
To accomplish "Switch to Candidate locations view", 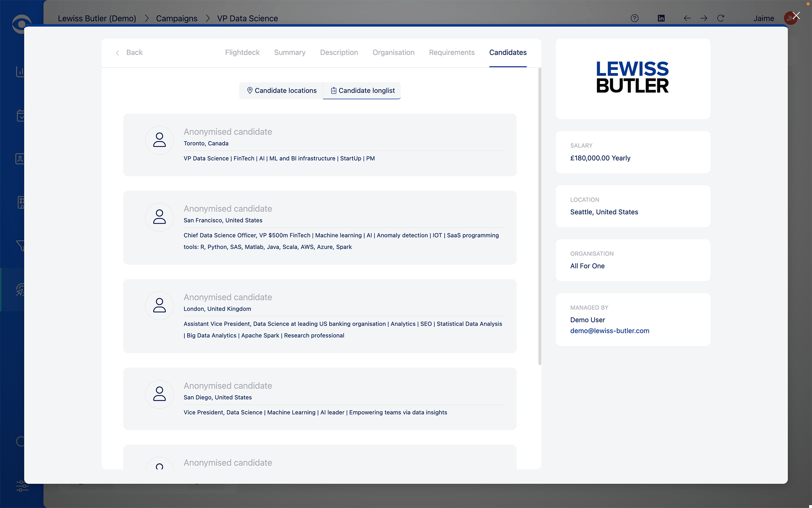I will [x=281, y=91].
